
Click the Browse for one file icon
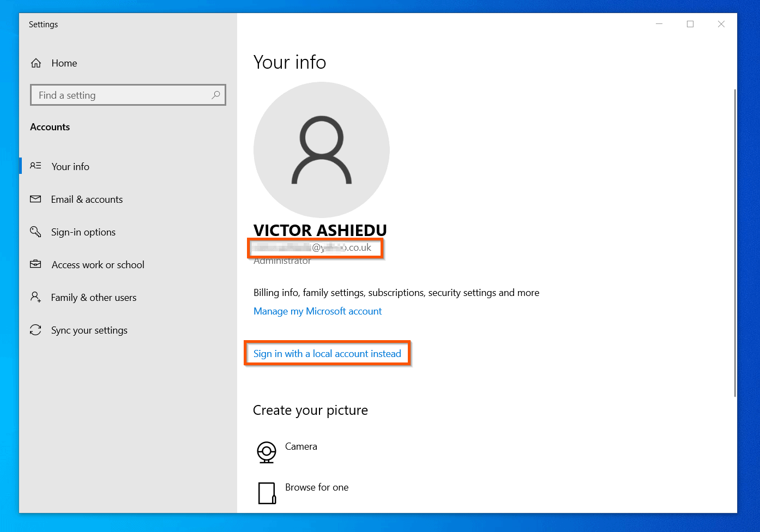pos(267,493)
